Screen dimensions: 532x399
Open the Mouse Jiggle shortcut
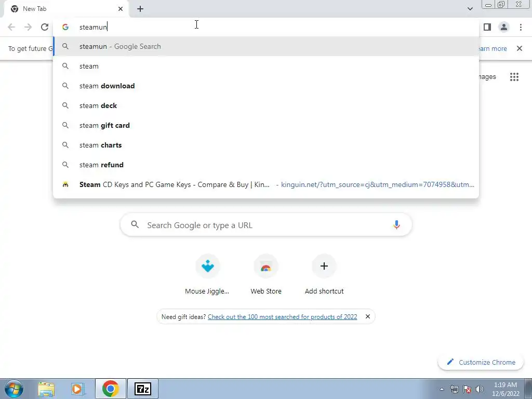(207, 275)
